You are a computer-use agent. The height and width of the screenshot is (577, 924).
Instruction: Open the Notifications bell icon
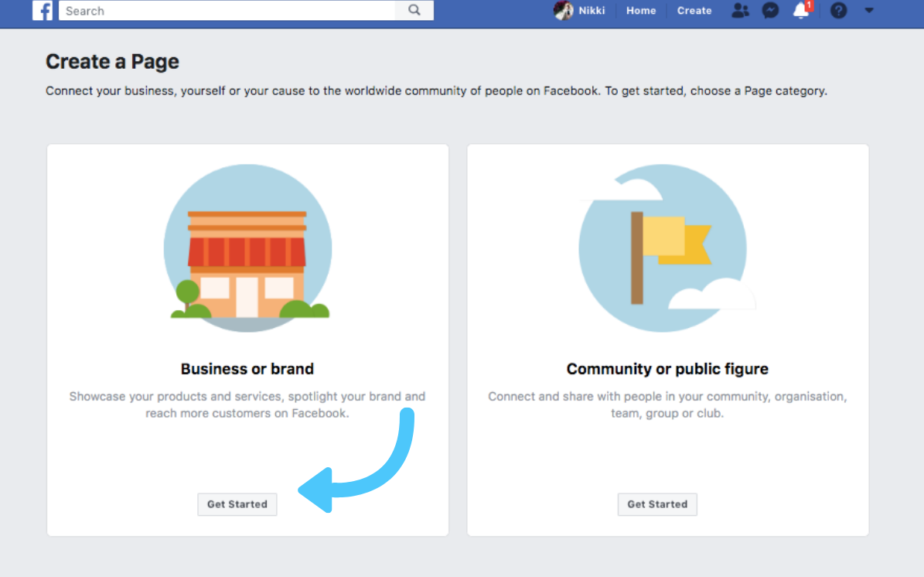tap(801, 10)
